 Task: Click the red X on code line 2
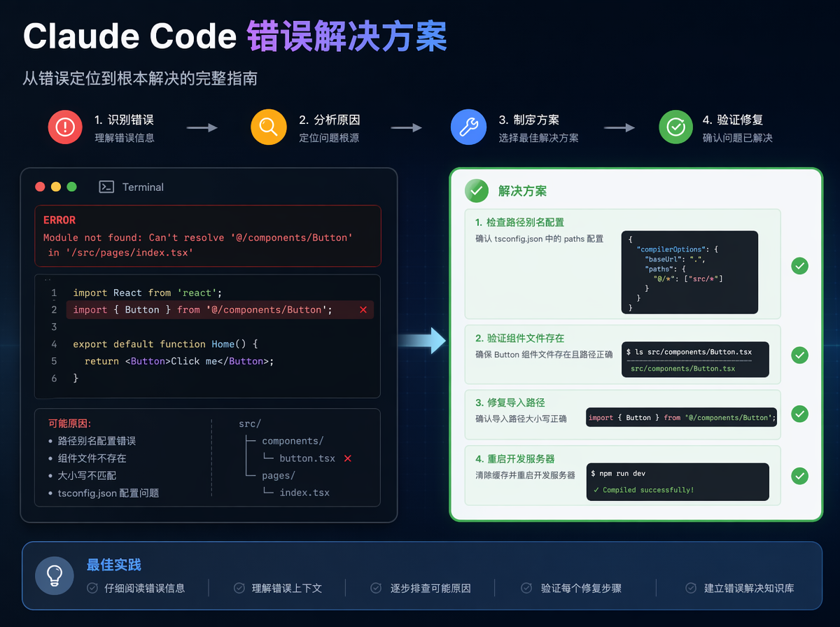pyautogui.click(x=363, y=310)
